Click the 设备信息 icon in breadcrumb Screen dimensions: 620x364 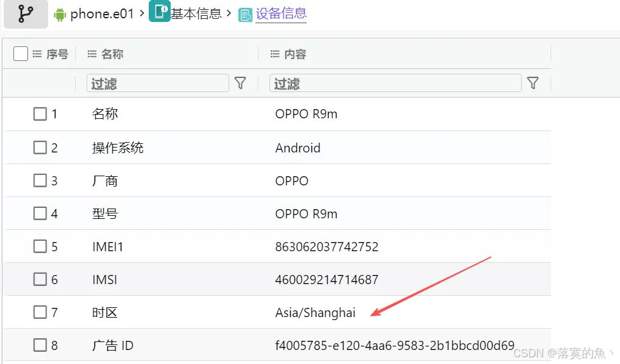pyautogui.click(x=245, y=15)
